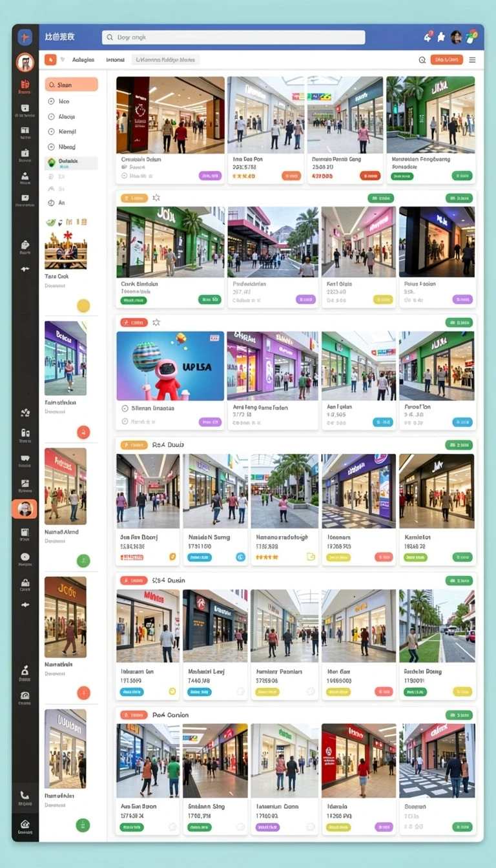Click the red tag beside 'Ps4 Cunion'
This screenshot has height=868, width=496.
tap(134, 715)
